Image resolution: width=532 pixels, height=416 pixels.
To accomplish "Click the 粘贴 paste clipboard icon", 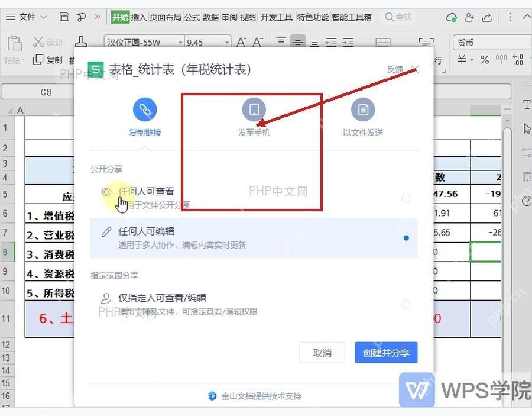I will 15,44.
